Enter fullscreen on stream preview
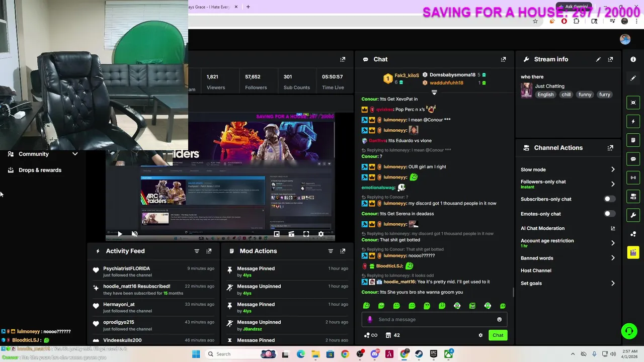The width and height of the screenshot is (644, 362). (x=306, y=234)
